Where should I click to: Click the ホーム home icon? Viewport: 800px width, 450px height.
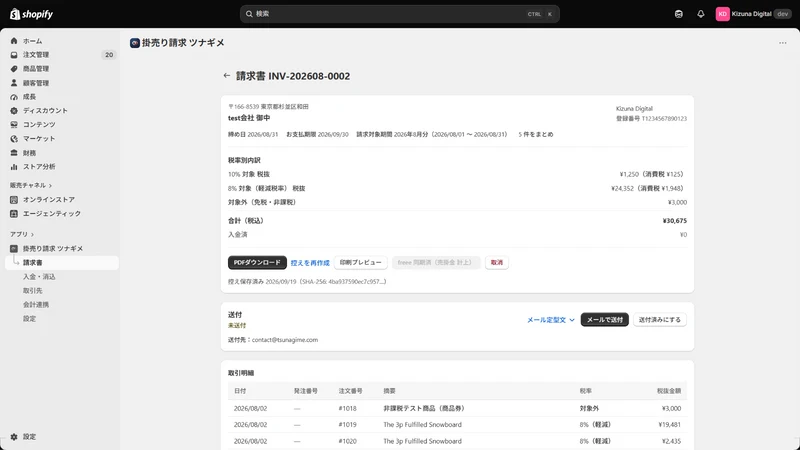tap(14, 41)
